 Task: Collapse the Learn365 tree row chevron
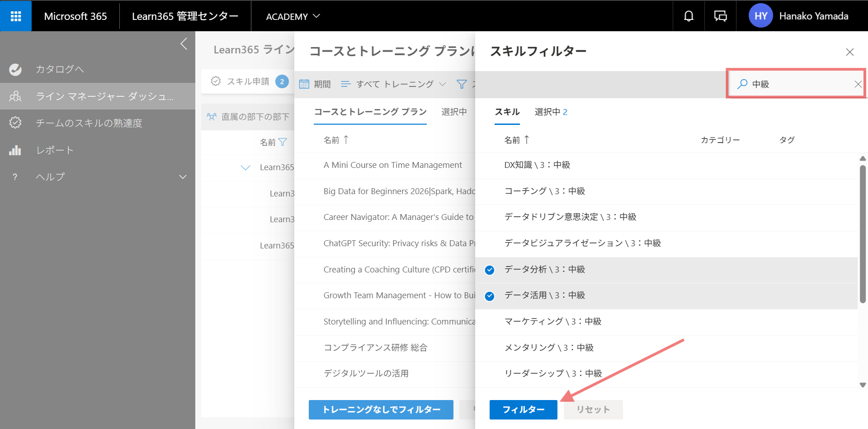245,167
